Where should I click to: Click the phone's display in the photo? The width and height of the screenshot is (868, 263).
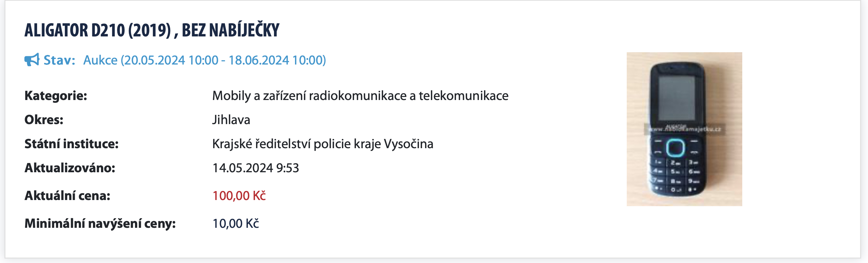tap(676, 98)
